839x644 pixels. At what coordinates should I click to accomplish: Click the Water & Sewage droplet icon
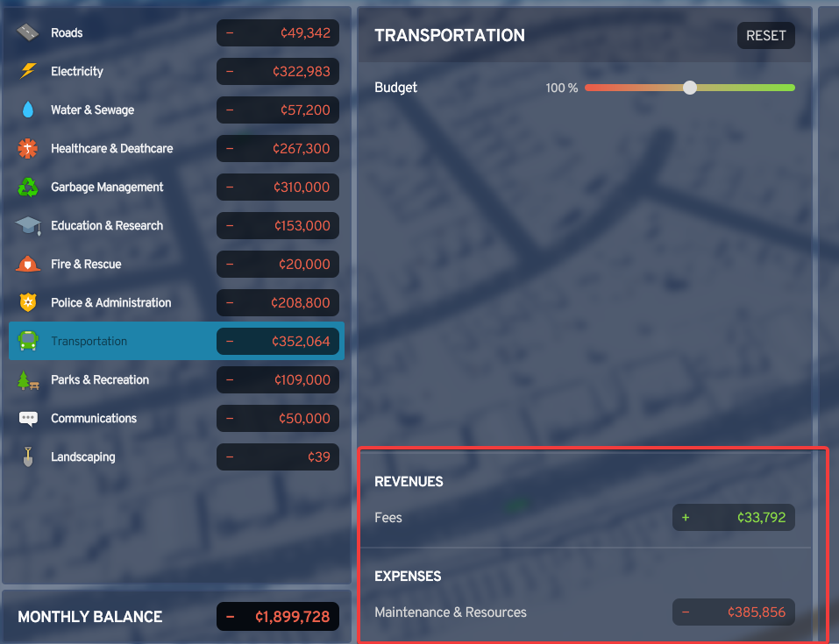click(28, 110)
